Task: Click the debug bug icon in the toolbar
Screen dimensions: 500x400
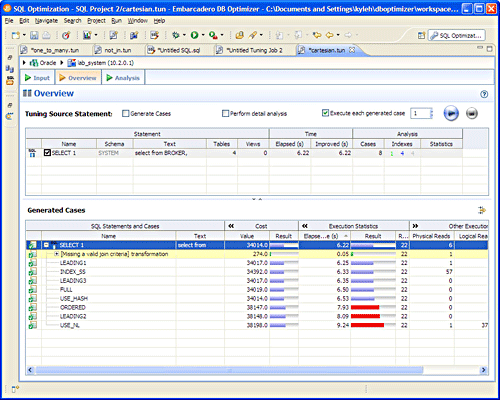Action: 176,35
